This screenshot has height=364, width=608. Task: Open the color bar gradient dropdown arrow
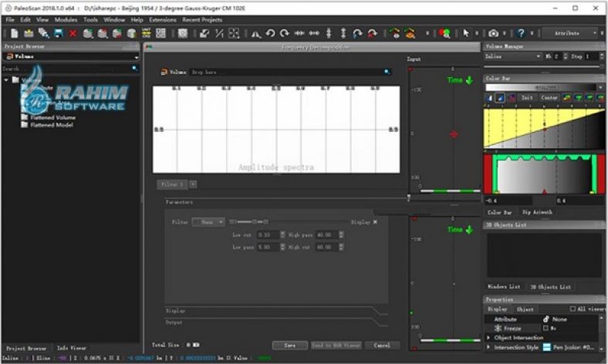[x=600, y=88]
